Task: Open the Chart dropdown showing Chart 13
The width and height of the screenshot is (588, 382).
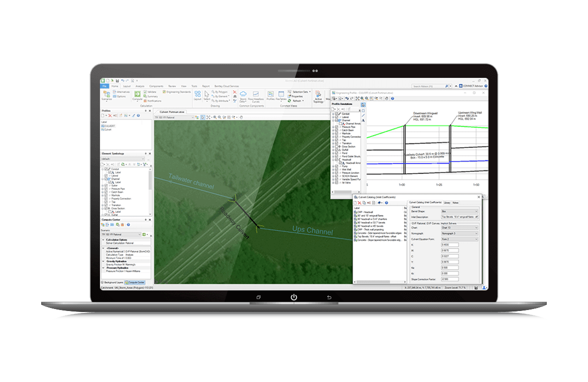Action: pos(459,227)
